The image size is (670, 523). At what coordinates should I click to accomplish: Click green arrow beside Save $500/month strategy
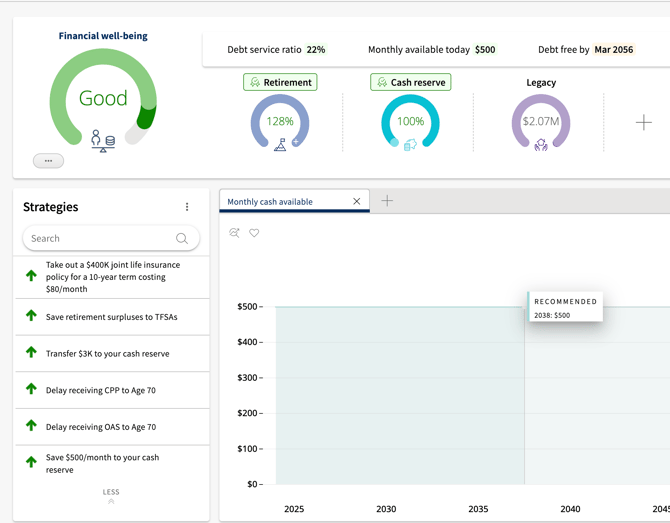(x=31, y=462)
